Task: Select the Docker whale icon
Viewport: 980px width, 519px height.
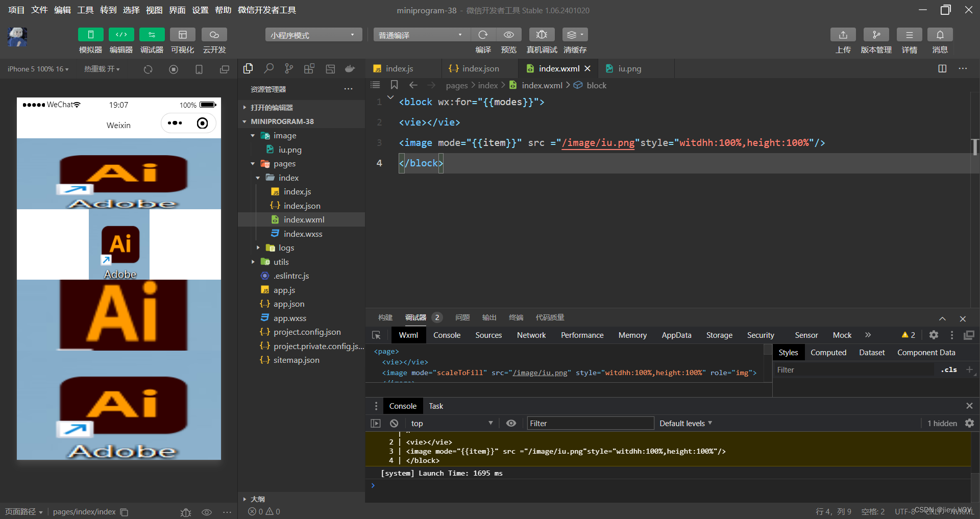Action: tap(350, 68)
